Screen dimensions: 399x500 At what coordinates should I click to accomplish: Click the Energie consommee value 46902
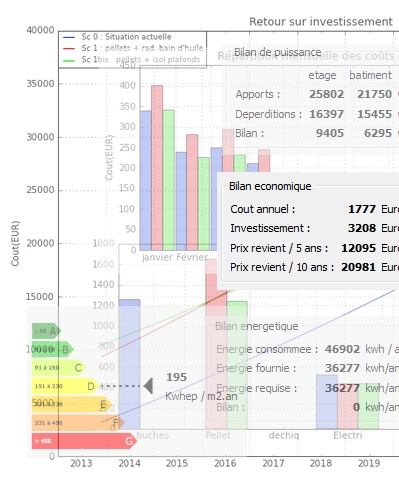click(342, 349)
